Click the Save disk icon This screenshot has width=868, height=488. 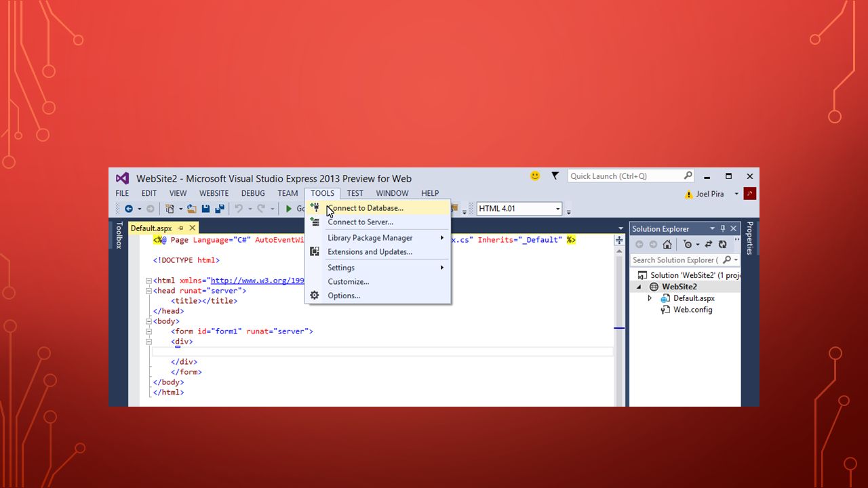click(x=205, y=209)
